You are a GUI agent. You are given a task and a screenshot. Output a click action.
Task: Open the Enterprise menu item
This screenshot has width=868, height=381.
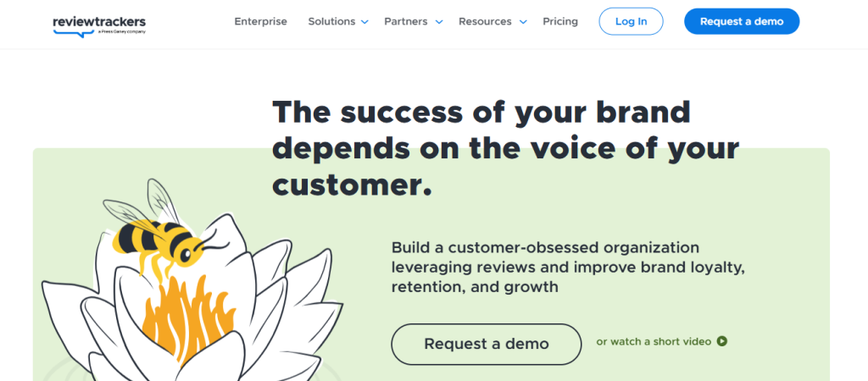point(261,21)
